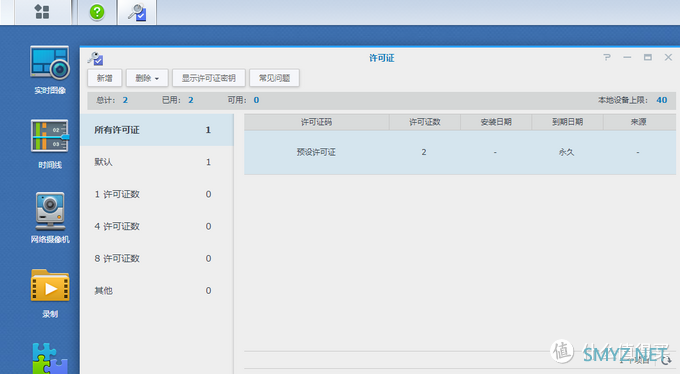Select the 其他 category
The height and width of the screenshot is (374, 680).
[x=157, y=290]
